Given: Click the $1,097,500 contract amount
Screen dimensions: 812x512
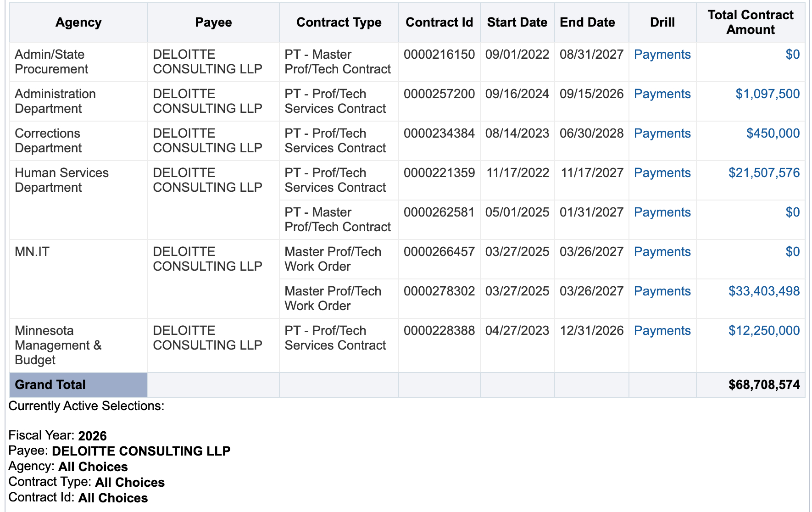Looking at the screenshot, I should point(767,94).
